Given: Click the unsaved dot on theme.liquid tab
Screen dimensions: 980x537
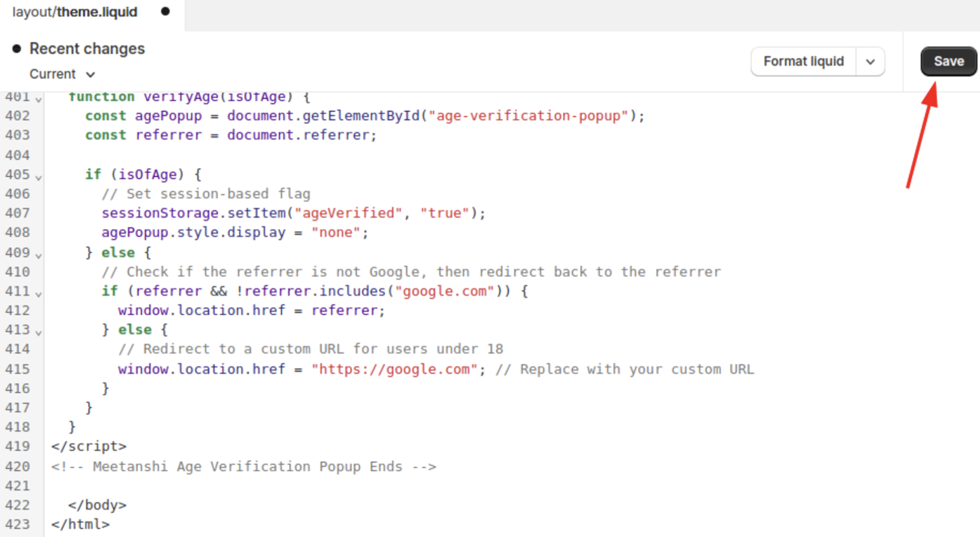Looking at the screenshot, I should [165, 11].
